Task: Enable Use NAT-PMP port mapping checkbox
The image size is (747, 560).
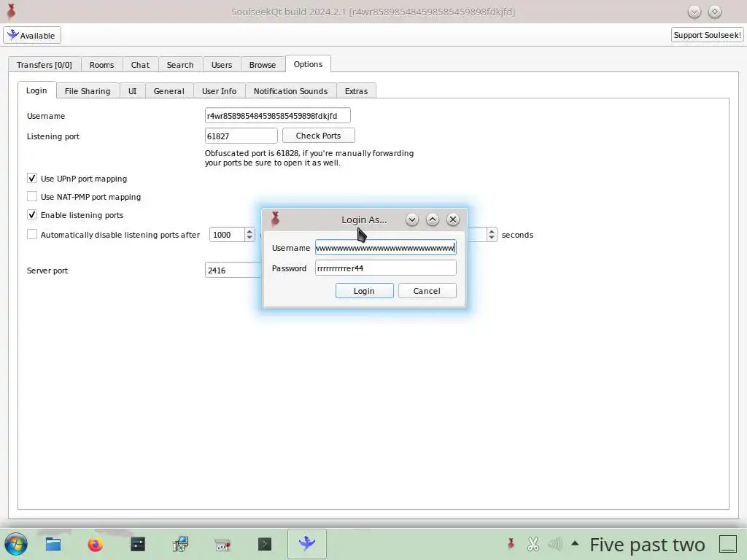Action: click(x=32, y=196)
